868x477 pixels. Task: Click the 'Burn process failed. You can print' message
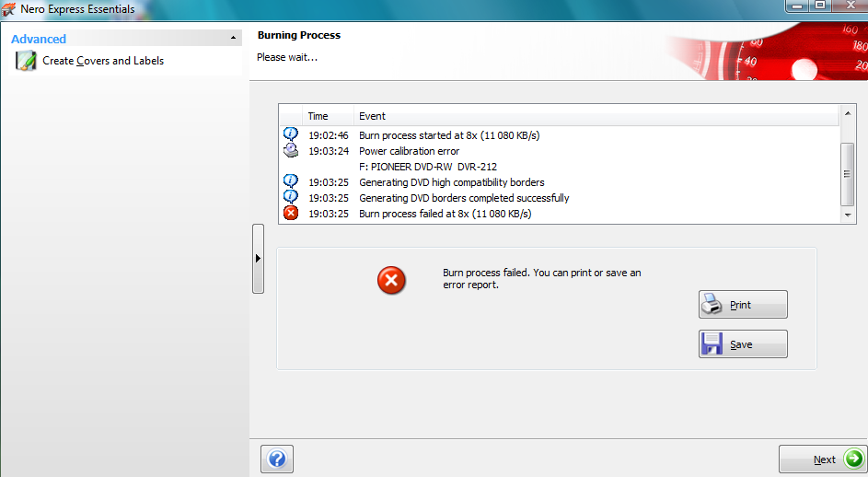coord(541,279)
